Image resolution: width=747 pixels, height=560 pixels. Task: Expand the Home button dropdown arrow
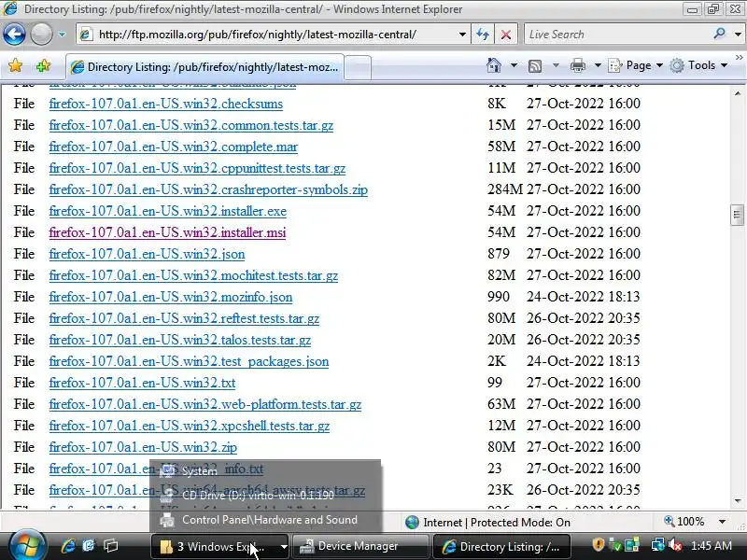pyautogui.click(x=514, y=65)
